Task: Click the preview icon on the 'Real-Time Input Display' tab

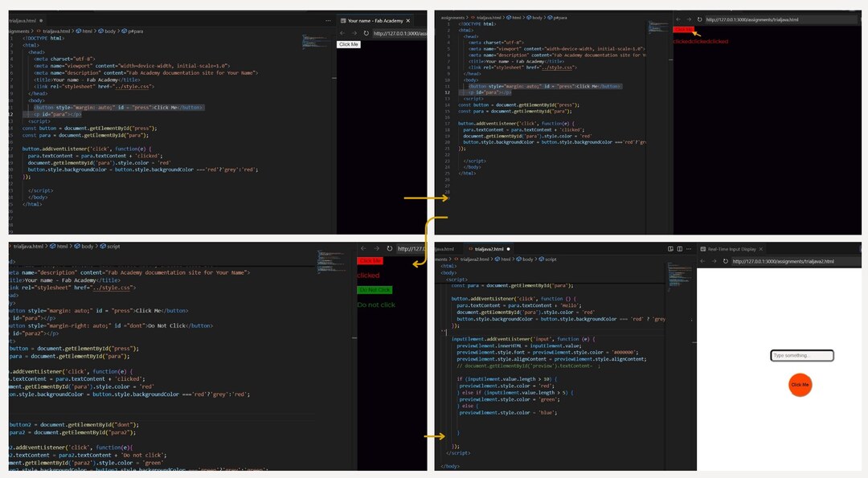Action: pyautogui.click(x=703, y=249)
